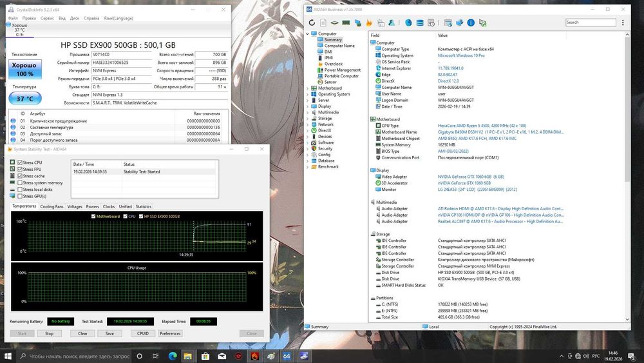Screen dimensions: 644x363
Task: Click the blue status circle for attribute 01
Action: (x=13, y=121)
